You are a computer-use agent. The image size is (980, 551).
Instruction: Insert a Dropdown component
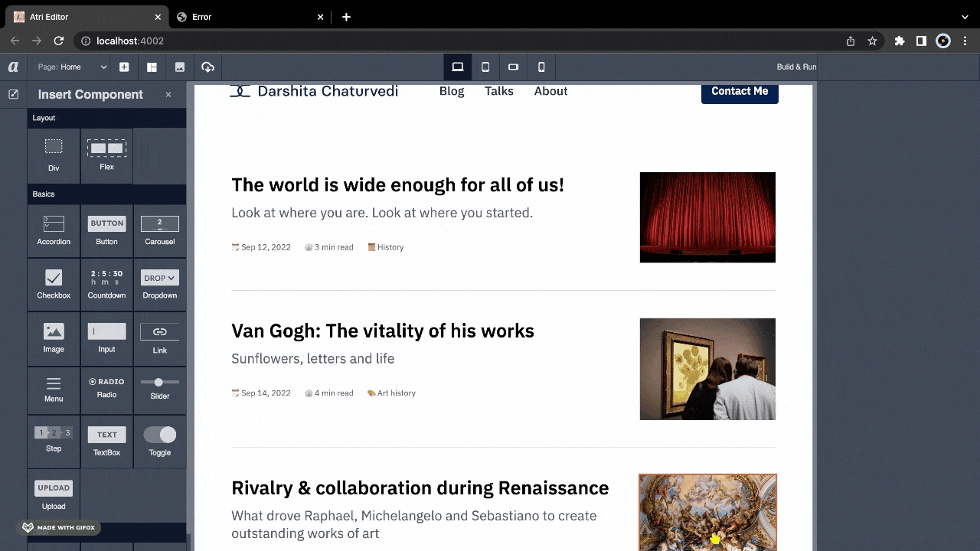pos(159,285)
